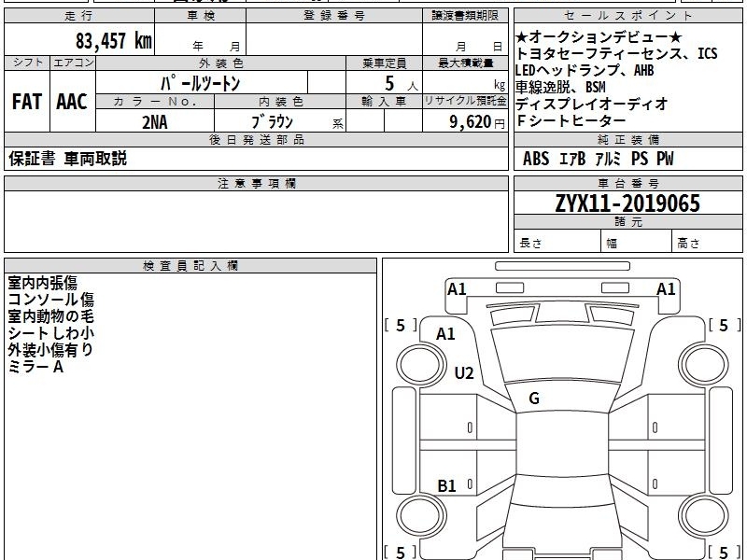This screenshot has width=747, height=560.
Task: Select the 純正装備 header
Action: click(x=627, y=139)
